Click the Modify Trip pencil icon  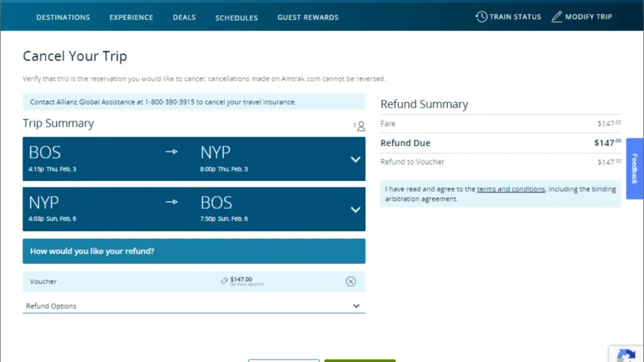(x=556, y=16)
